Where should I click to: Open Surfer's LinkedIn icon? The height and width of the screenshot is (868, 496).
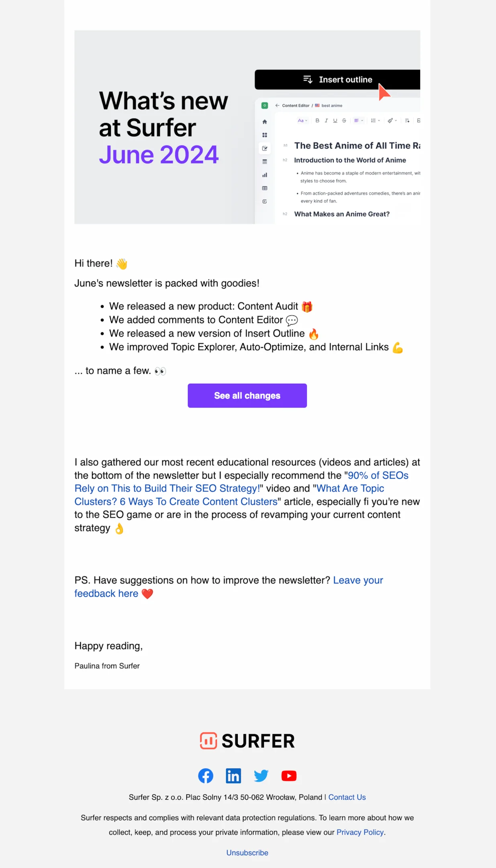coord(233,776)
